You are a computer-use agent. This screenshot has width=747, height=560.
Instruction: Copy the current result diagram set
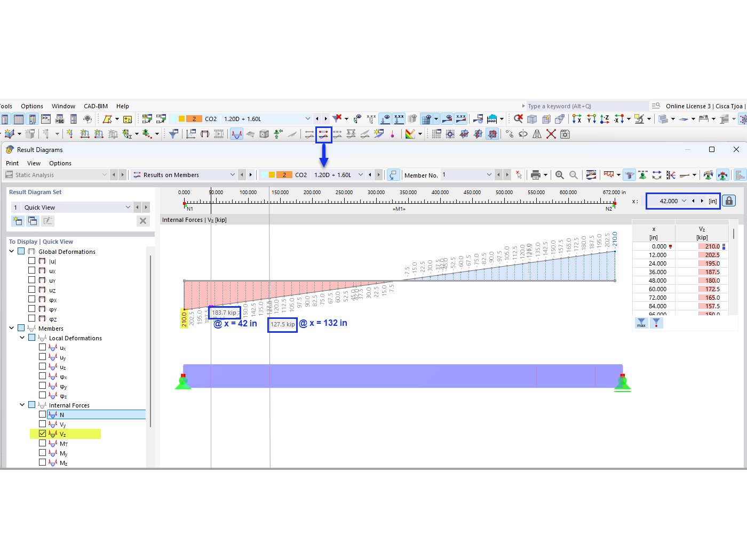[x=32, y=221]
